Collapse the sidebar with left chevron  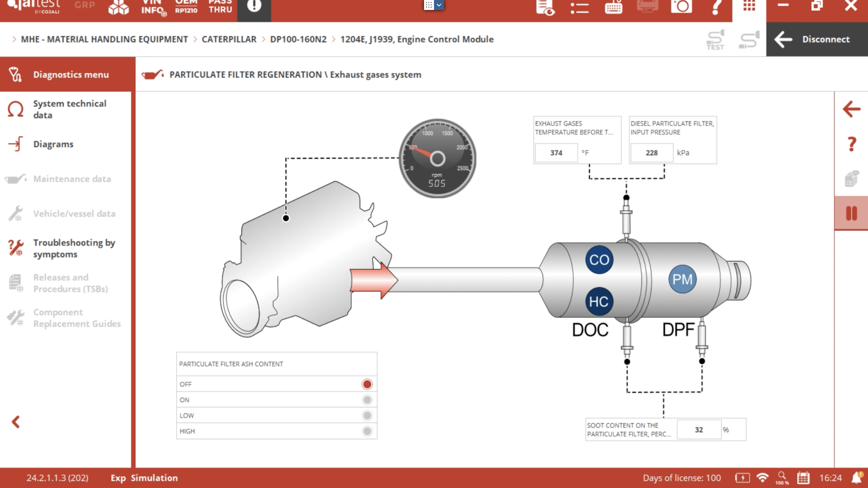(16, 422)
